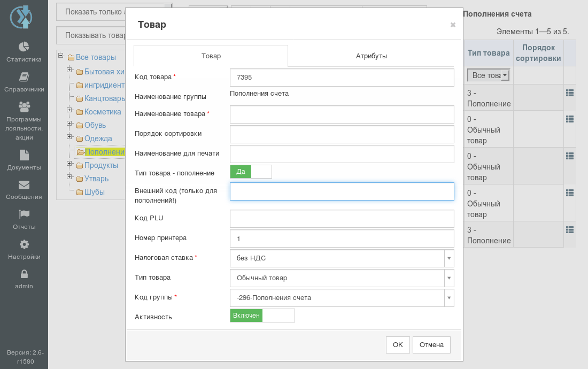Click the Код PLU input field

[x=342, y=219]
